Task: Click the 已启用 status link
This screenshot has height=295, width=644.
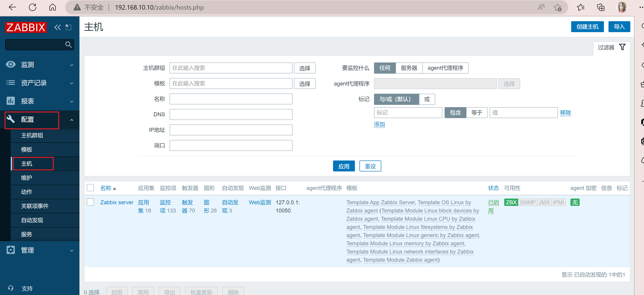Action: (493, 207)
